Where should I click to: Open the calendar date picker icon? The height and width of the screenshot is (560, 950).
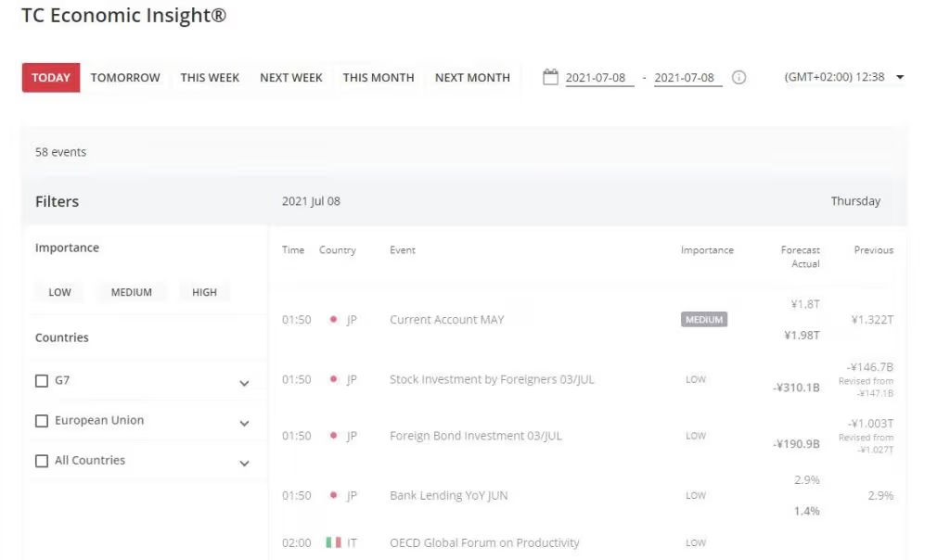(552, 76)
